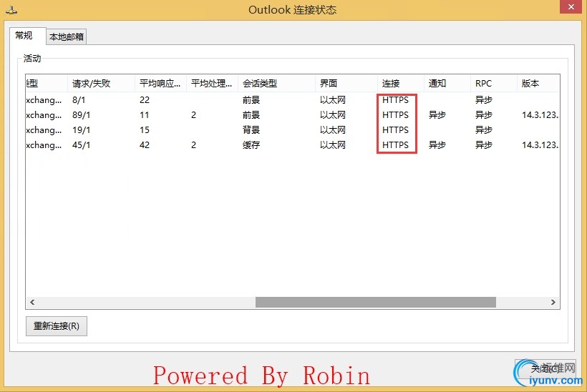Image resolution: width=587 pixels, height=392 pixels.
Task: Click average response value 22
Action: [145, 100]
